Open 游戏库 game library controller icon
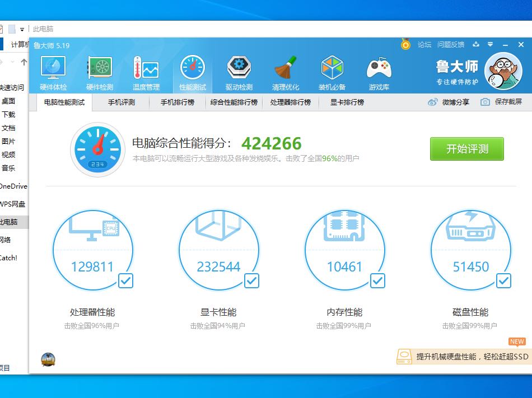The height and width of the screenshot is (398, 532). click(379, 68)
